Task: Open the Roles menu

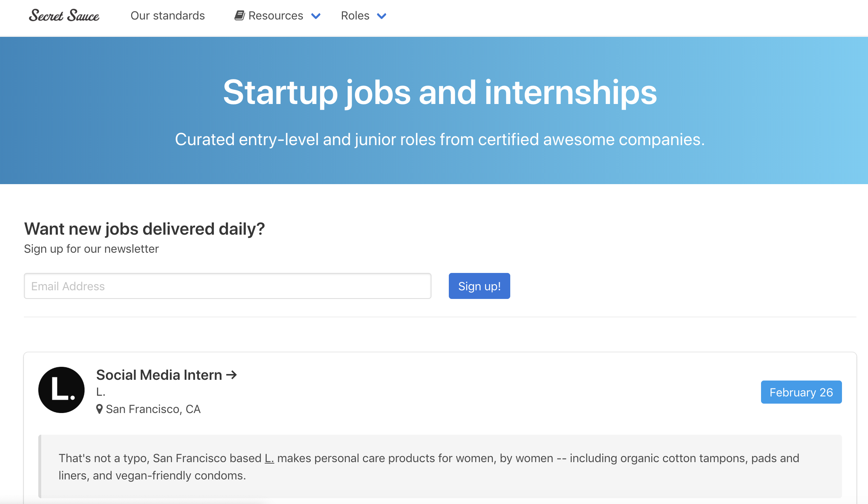Action: 355,16
